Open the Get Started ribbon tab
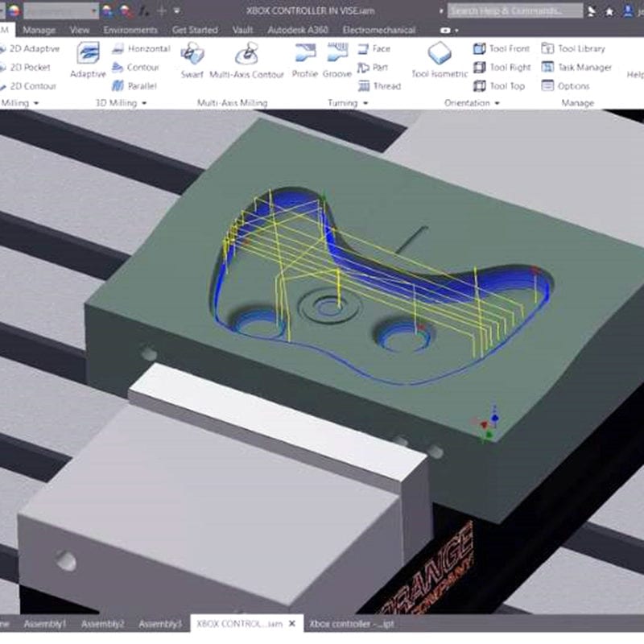644x644 pixels. 195,30
